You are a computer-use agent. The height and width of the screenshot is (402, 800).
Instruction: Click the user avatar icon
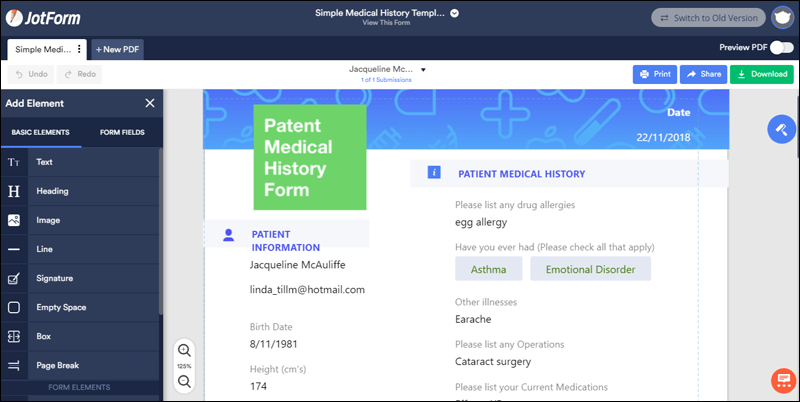pos(782,18)
